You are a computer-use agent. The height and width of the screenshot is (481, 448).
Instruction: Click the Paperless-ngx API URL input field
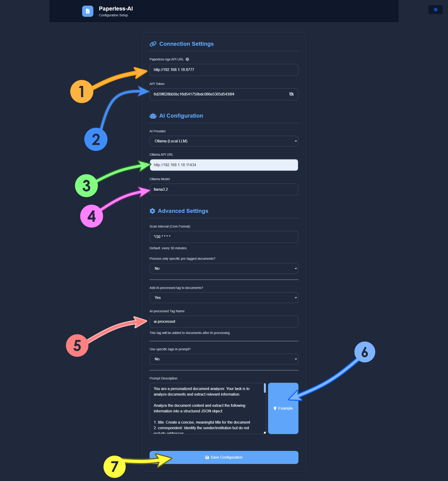click(x=224, y=70)
